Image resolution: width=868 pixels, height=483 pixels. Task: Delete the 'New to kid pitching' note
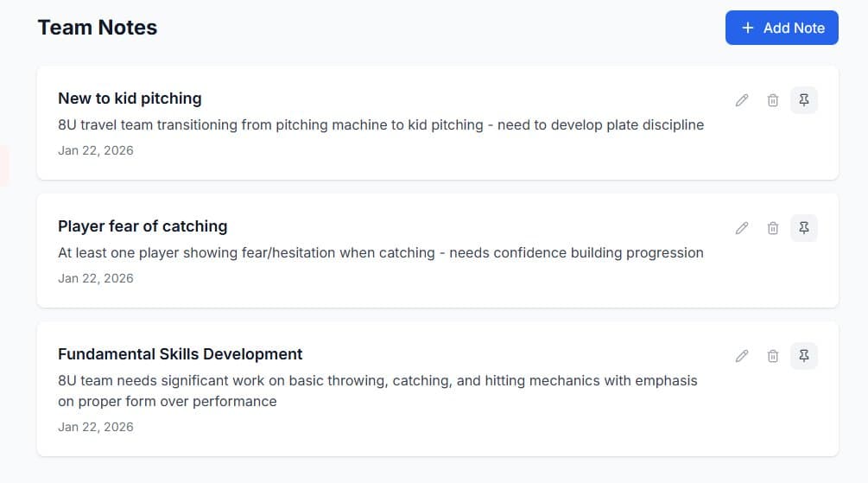(x=773, y=100)
